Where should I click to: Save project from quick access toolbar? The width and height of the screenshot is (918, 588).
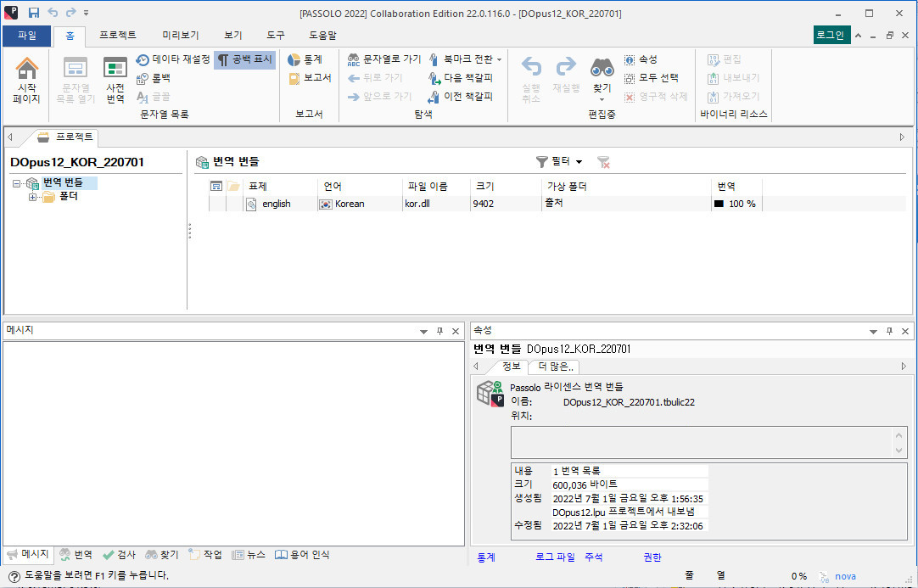tap(34, 13)
